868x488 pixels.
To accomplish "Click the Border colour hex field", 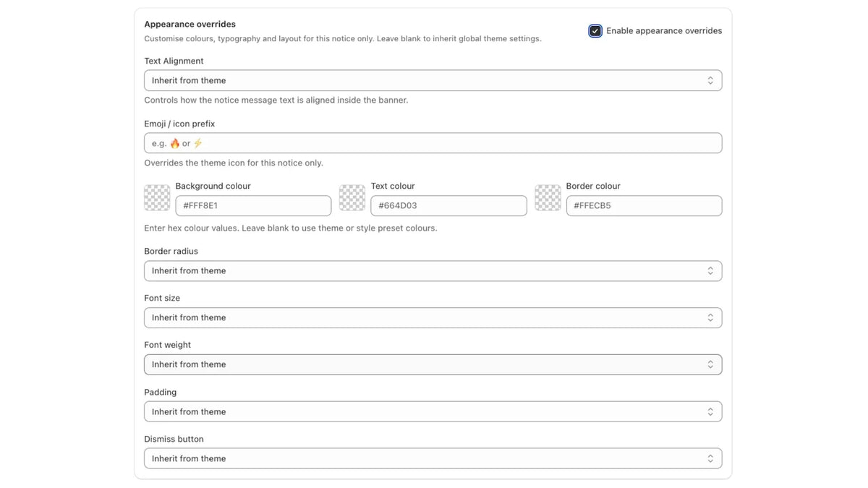I will click(644, 205).
